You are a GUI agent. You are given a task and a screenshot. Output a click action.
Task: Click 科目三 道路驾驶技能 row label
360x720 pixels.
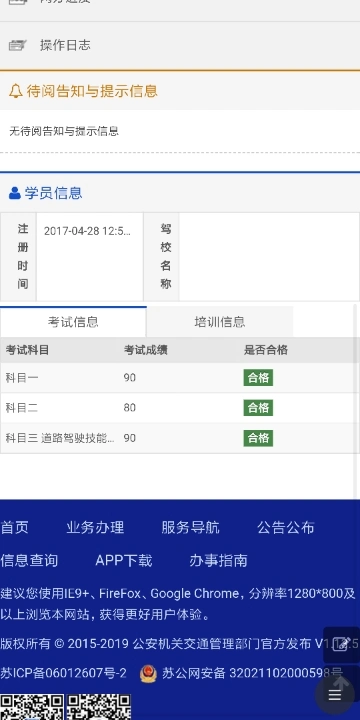pyautogui.click(x=60, y=438)
